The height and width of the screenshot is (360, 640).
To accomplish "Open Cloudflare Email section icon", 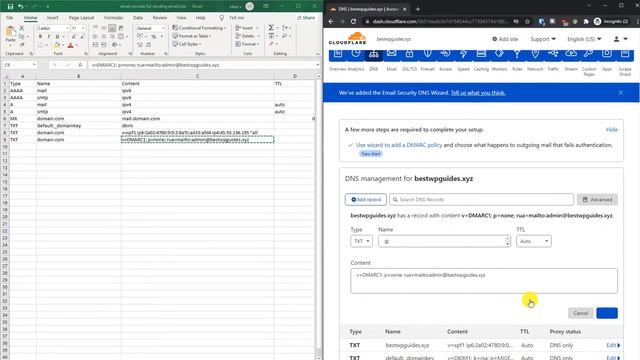I will (x=391, y=54).
